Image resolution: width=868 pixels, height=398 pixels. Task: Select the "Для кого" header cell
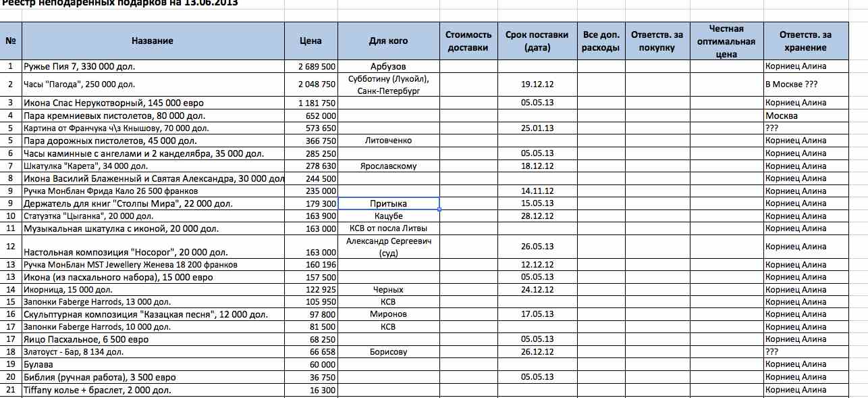388,41
